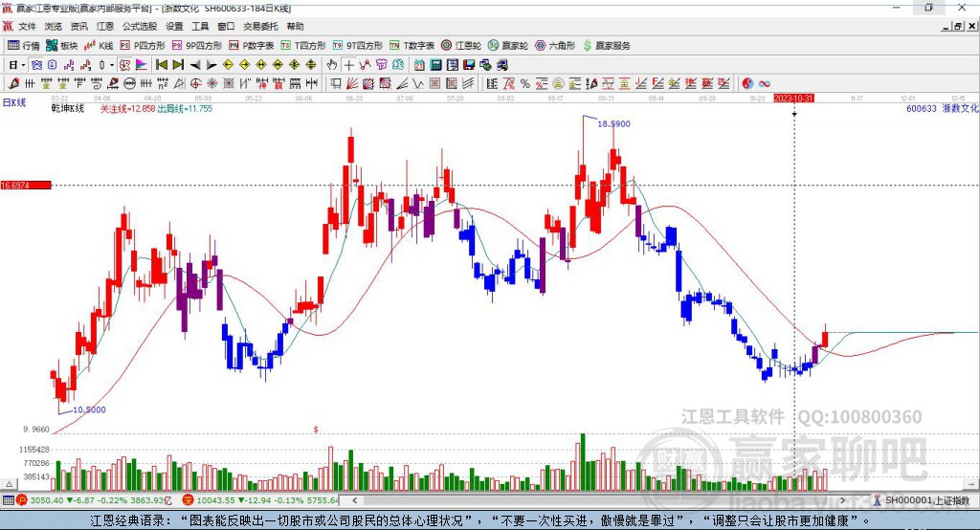Click the 深 index 10043.55 status

pos(261,500)
